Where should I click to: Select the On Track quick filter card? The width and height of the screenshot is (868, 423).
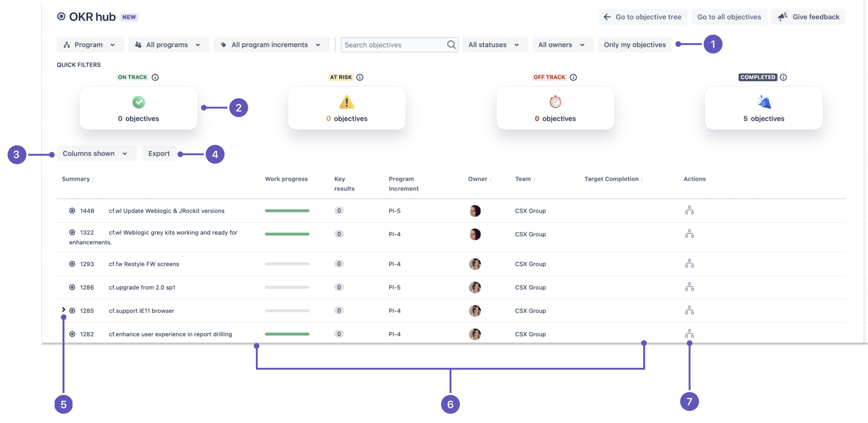pyautogui.click(x=138, y=108)
